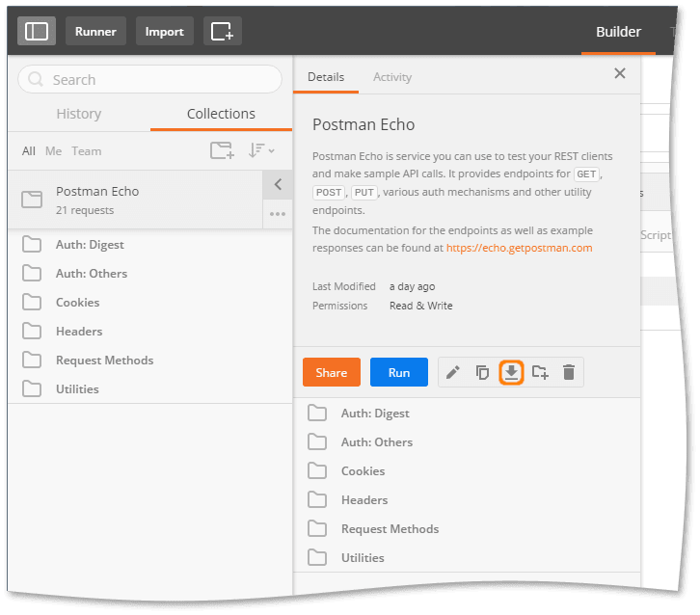Filter collections by Team

(87, 151)
